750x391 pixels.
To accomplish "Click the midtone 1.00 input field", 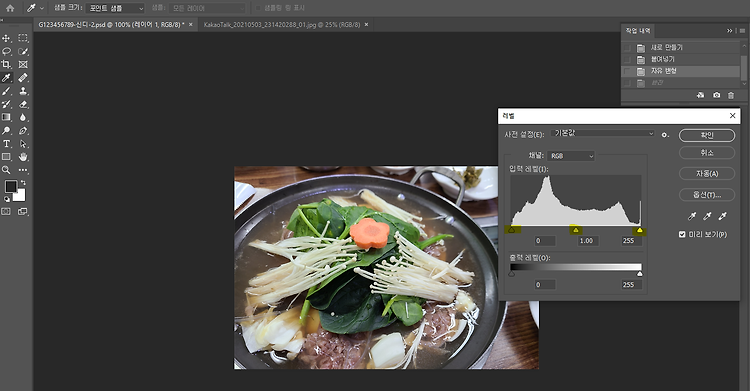I will coord(588,241).
